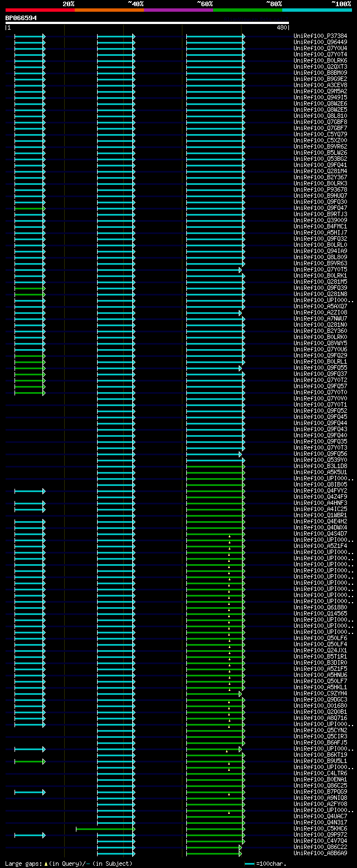This screenshot has height=868, width=357.
Task: Select hit UniRef100_B2Y367
Action: click(x=320, y=177)
